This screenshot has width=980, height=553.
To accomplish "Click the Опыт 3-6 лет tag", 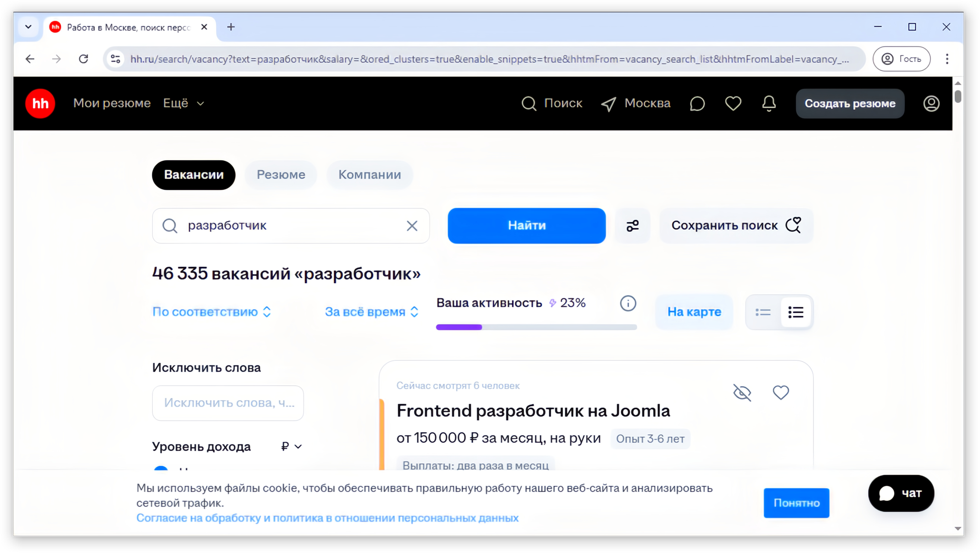I will (x=650, y=439).
